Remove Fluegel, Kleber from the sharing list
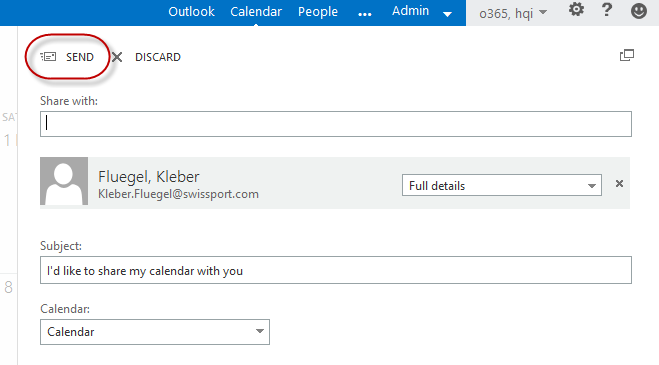Viewport: 659px width, 365px height. [x=619, y=184]
